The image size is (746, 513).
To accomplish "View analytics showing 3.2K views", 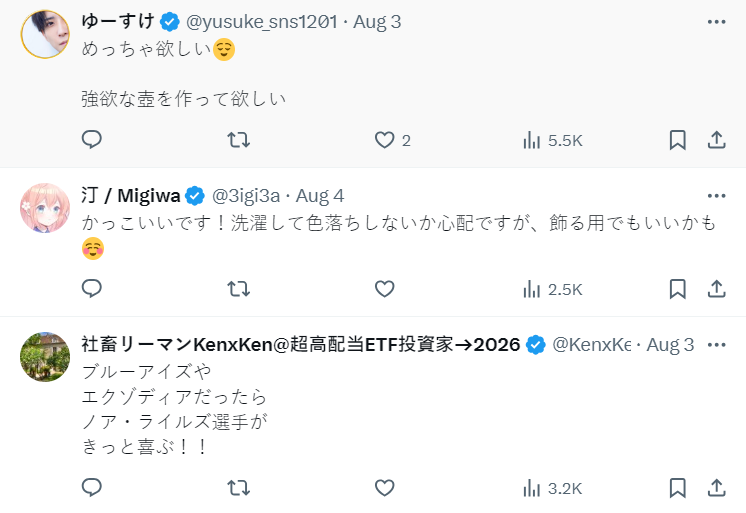I will pyautogui.click(x=552, y=488).
